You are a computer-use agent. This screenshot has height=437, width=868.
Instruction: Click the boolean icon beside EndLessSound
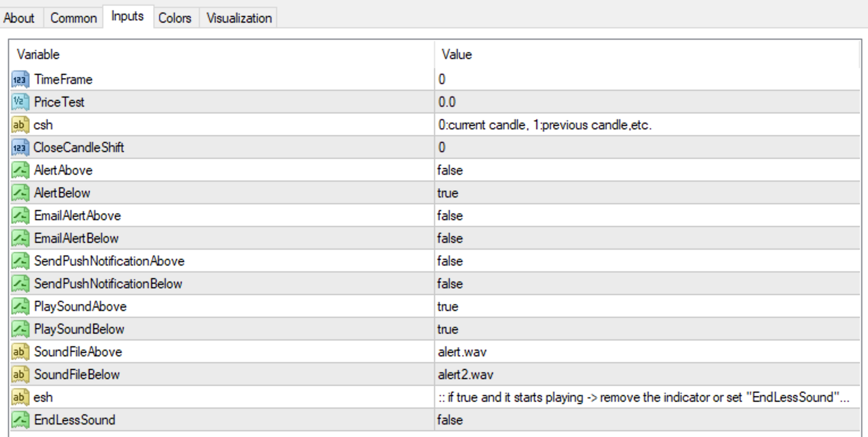coord(19,420)
